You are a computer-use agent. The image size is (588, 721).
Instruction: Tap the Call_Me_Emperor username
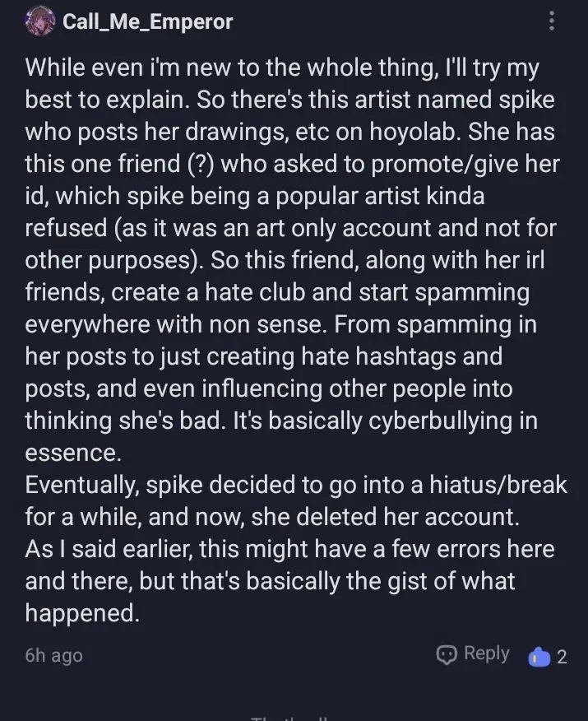148,22
